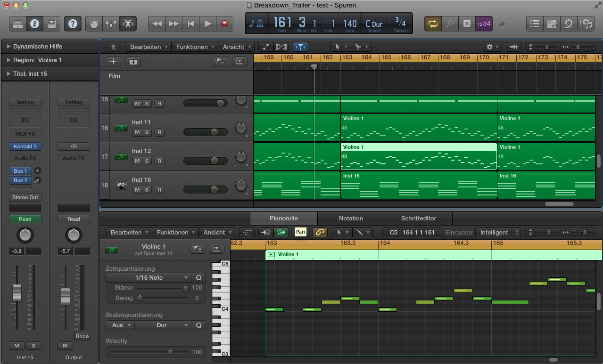The height and width of the screenshot is (364, 603).
Task: Open the Einrasten Intelligent dropdown
Action: (497, 232)
